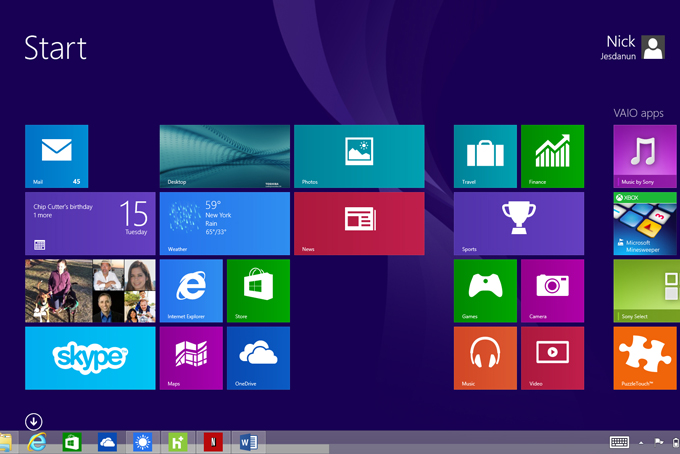Launch the Skype tile

[x=90, y=358]
